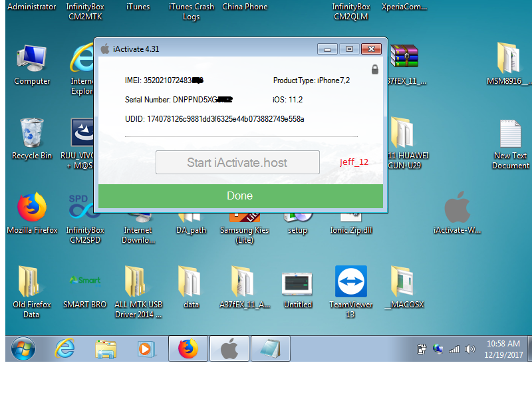
Task: Click the XperiaCom... desktop label
Action: [x=404, y=7]
